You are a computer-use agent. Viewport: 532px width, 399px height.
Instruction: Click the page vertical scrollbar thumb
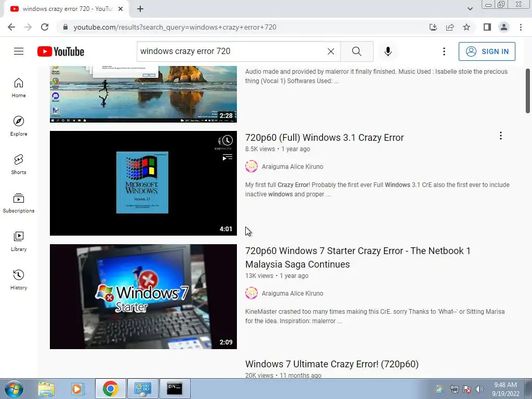(528, 91)
